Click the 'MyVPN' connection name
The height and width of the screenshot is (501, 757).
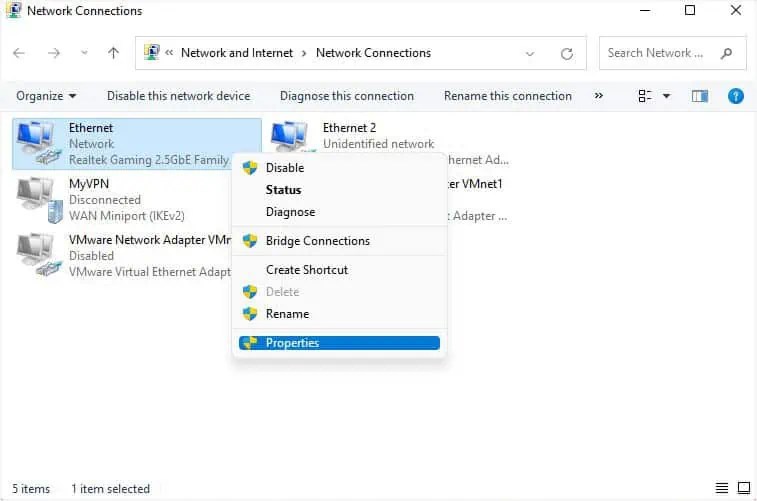point(89,184)
